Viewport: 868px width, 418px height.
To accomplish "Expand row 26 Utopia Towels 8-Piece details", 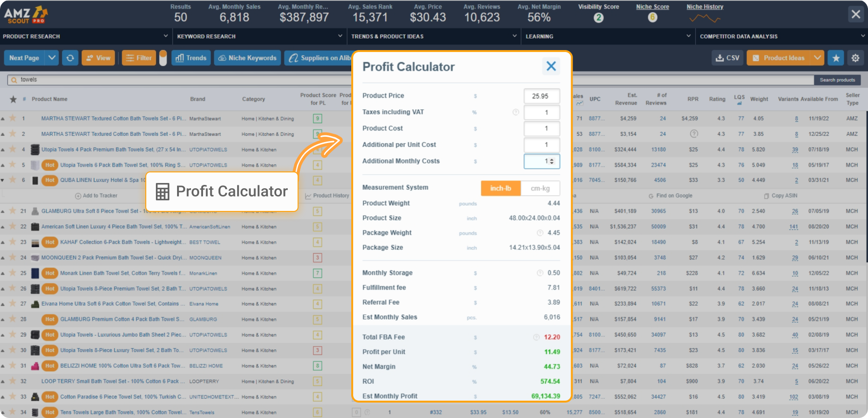I will click(3, 289).
